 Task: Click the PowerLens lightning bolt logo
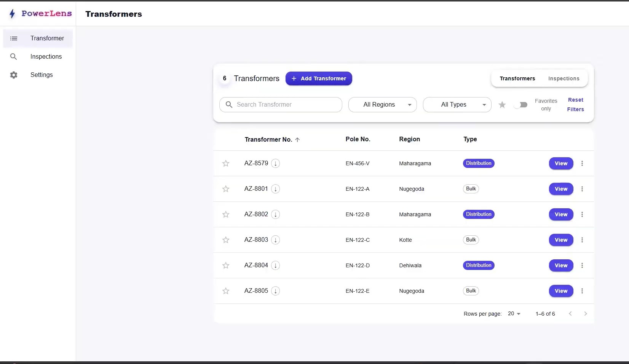point(12,14)
